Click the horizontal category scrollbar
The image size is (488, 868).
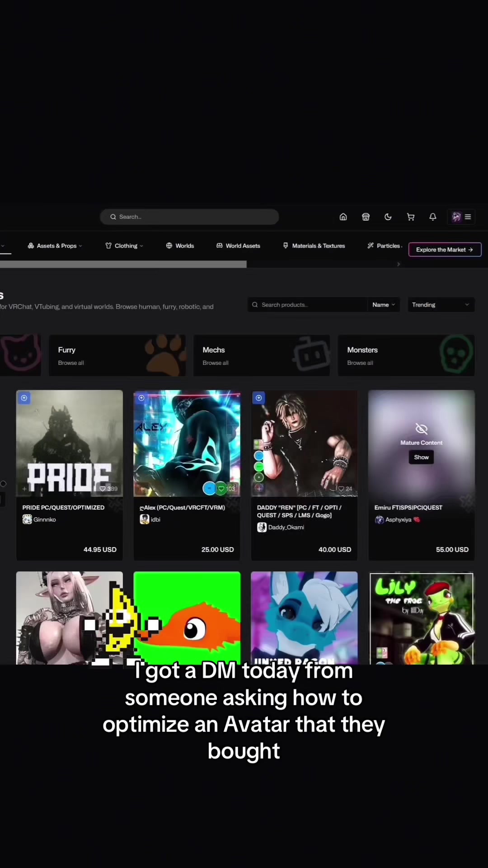coord(123,264)
